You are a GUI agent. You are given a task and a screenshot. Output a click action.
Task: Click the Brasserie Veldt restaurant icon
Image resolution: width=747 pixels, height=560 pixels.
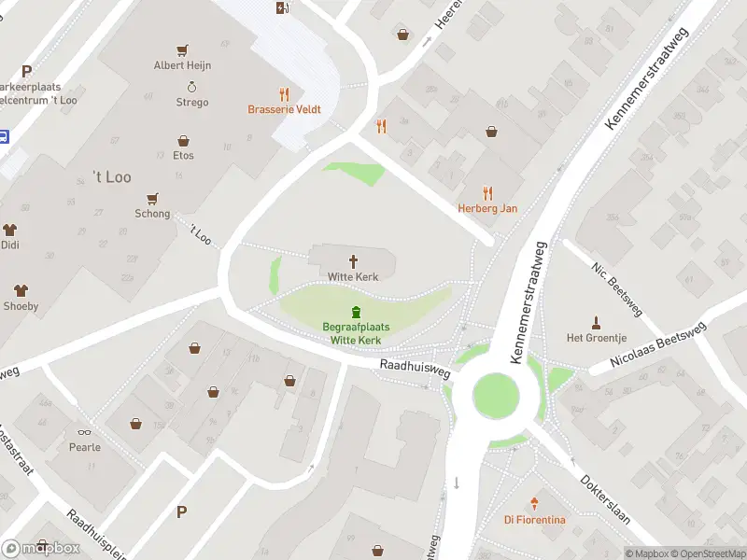click(x=285, y=95)
